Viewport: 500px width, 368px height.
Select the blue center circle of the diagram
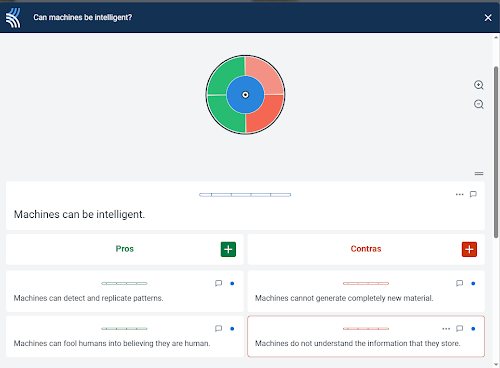[x=245, y=95]
